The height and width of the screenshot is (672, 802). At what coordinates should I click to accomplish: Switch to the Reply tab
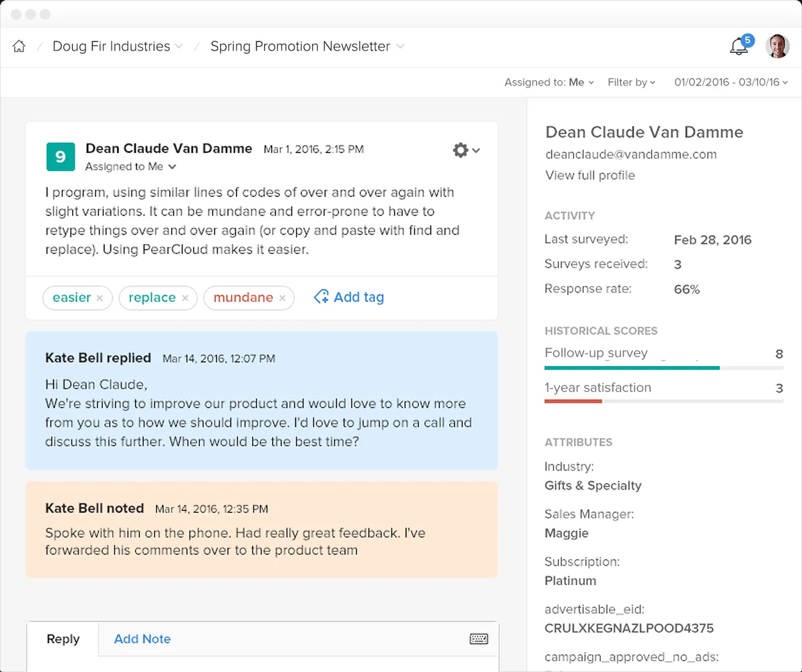pos(63,639)
